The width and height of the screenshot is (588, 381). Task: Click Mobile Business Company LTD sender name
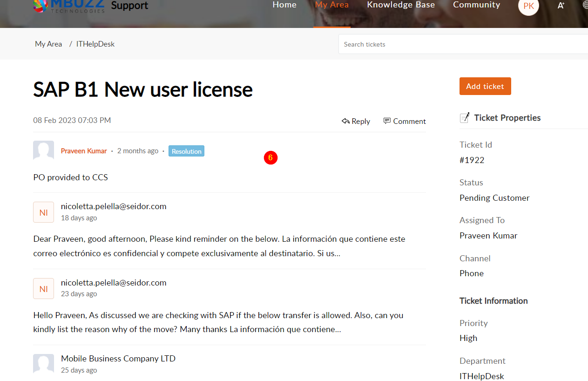(118, 359)
